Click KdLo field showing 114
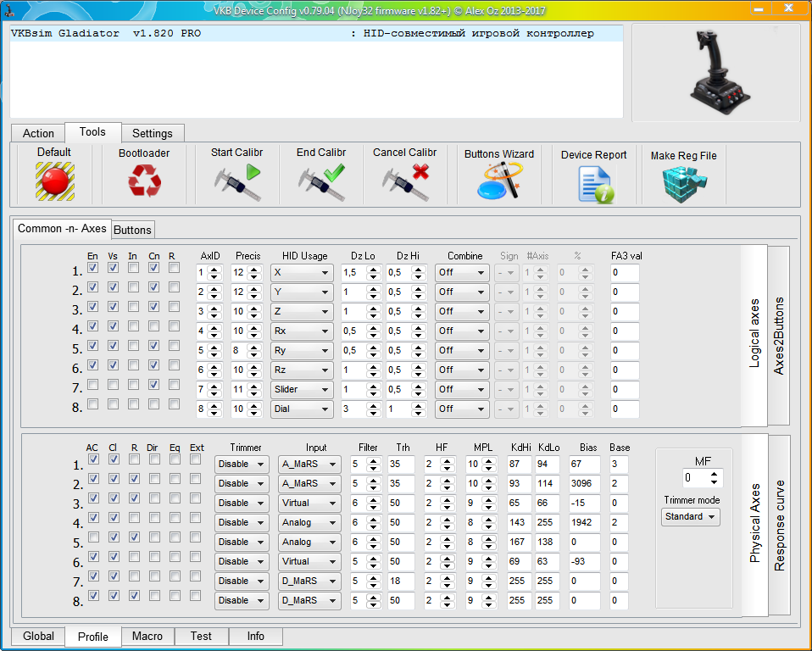The height and width of the screenshot is (651, 812). pos(548,484)
